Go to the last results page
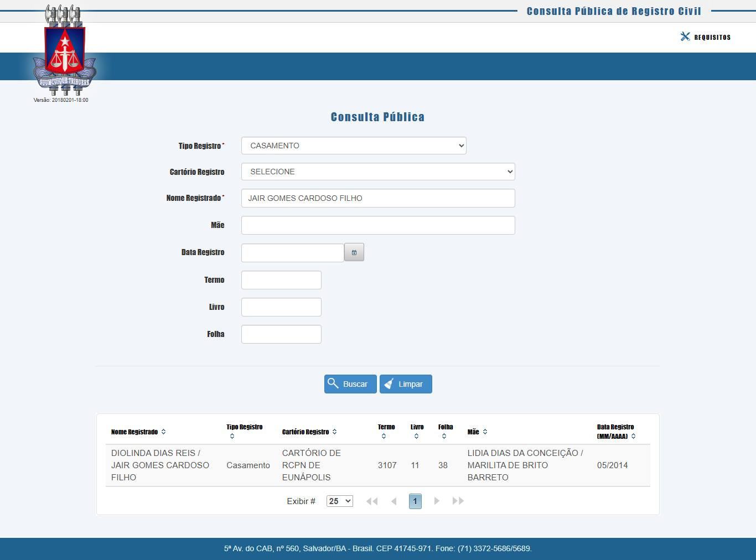 pyautogui.click(x=458, y=501)
